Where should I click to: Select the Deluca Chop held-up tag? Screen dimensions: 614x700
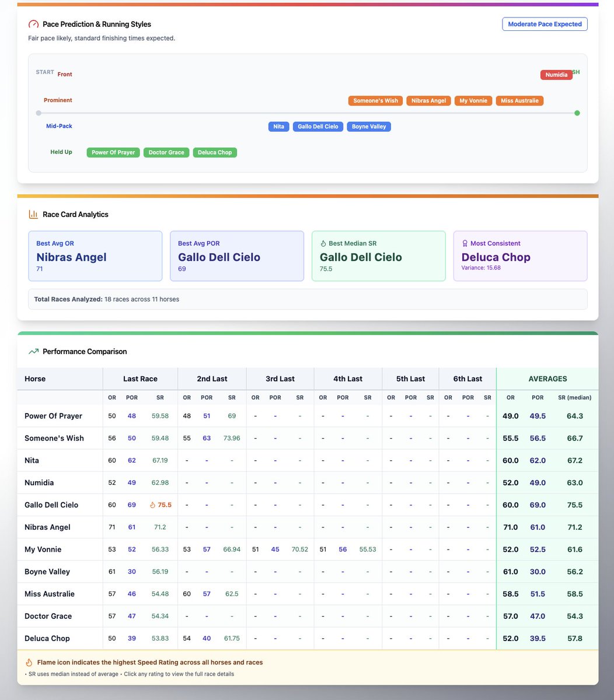click(215, 153)
